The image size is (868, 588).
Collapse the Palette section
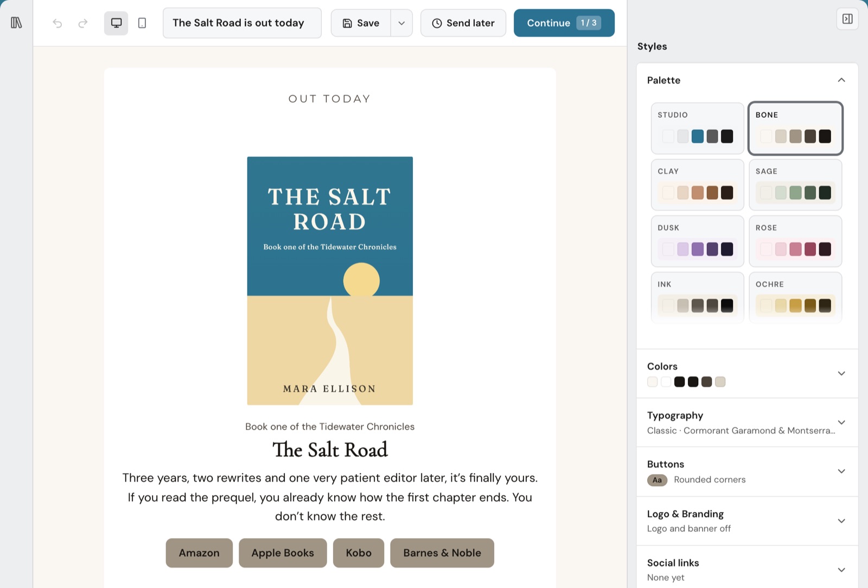841,80
